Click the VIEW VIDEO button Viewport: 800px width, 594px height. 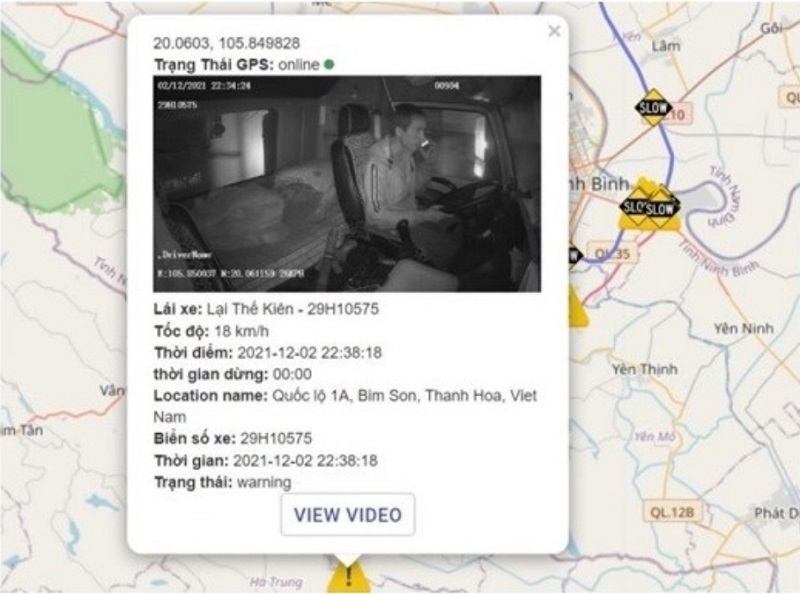click(x=348, y=514)
